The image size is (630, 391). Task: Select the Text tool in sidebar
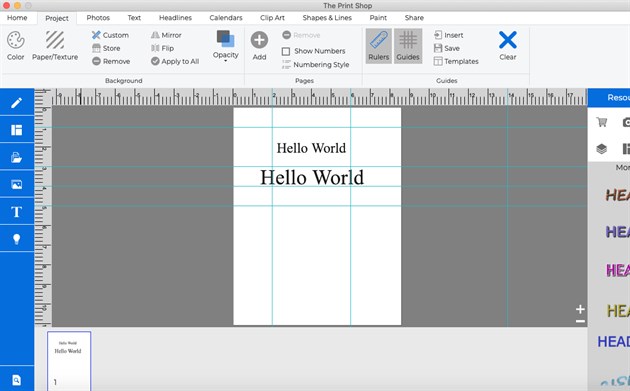[x=16, y=212]
